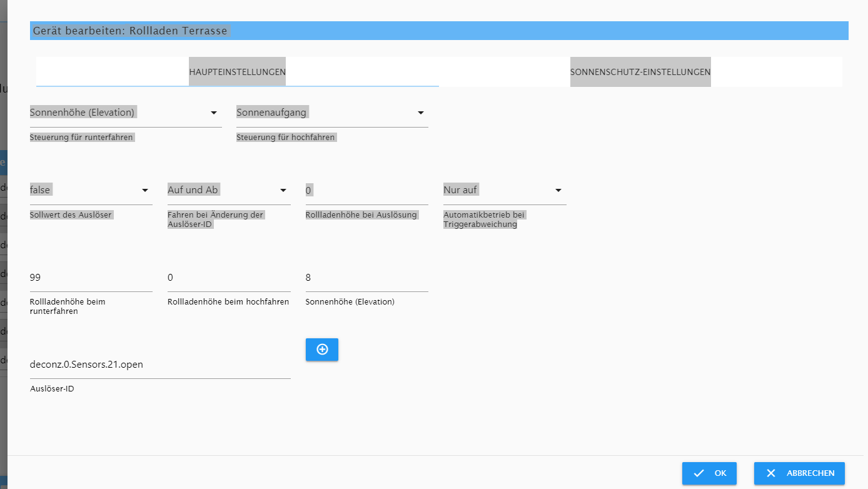868x489 pixels.
Task: Click the 'Sollwert des Auslöser' label
Action: [x=71, y=214]
